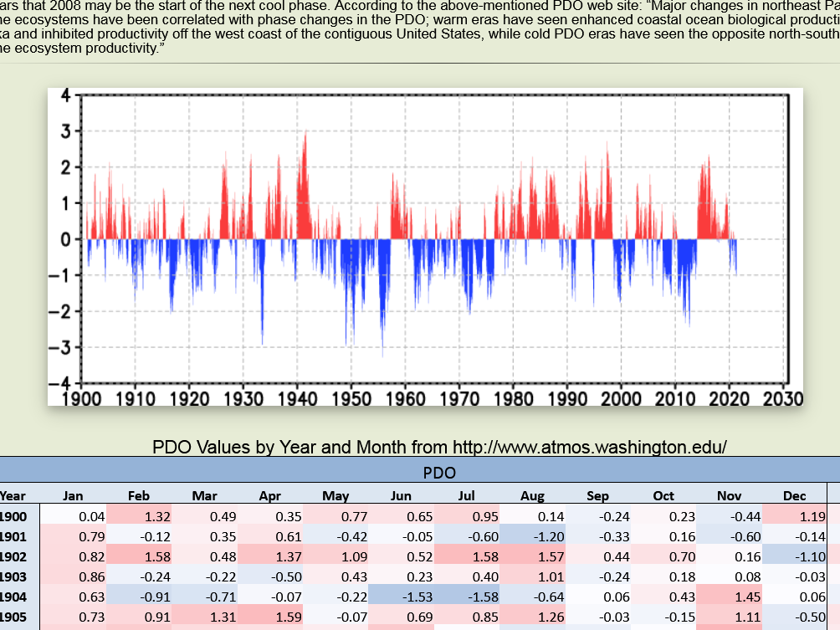Click the PDO time series chart
The width and height of the screenshot is (840, 630).
pyautogui.click(x=425, y=247)
